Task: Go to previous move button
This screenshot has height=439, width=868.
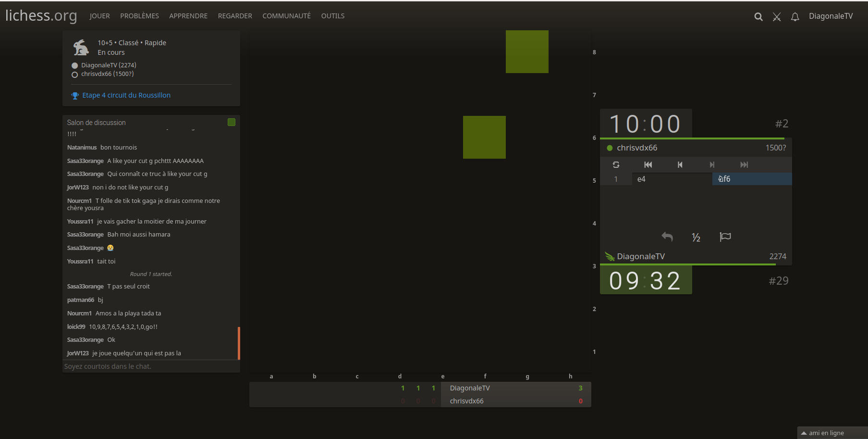Action: 680,164
